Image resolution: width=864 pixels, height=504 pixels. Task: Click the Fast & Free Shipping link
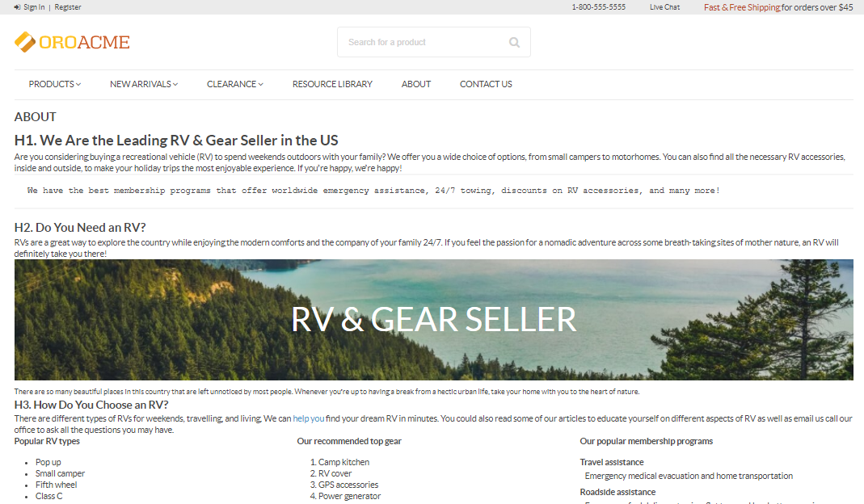pyautogui.click(x=742, y=7)
